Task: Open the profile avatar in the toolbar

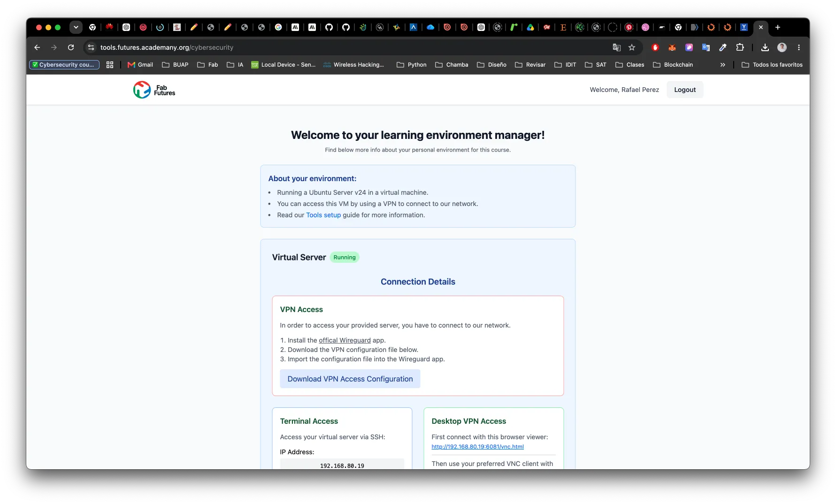Action: [x=782, y=47]
